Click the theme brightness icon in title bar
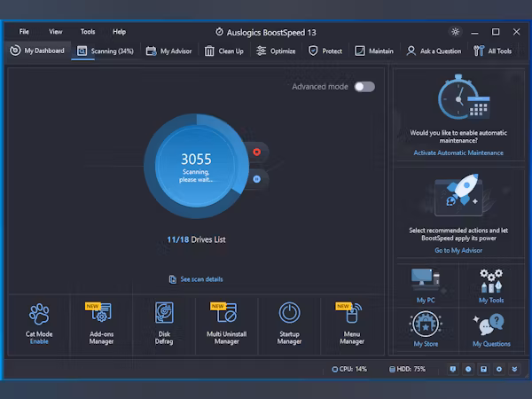 [456, 32]
